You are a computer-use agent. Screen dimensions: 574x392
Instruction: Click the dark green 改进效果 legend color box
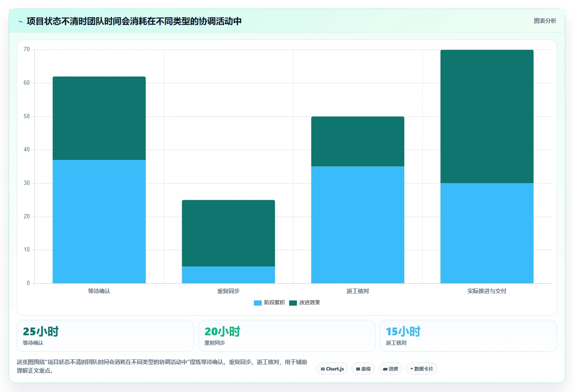pyautogui.click(x=293, y=303)
